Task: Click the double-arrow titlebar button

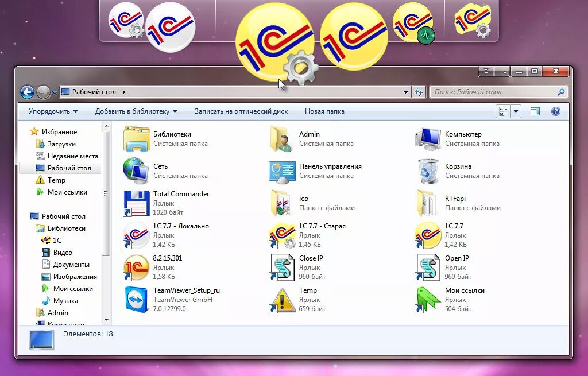Action: 486,71
